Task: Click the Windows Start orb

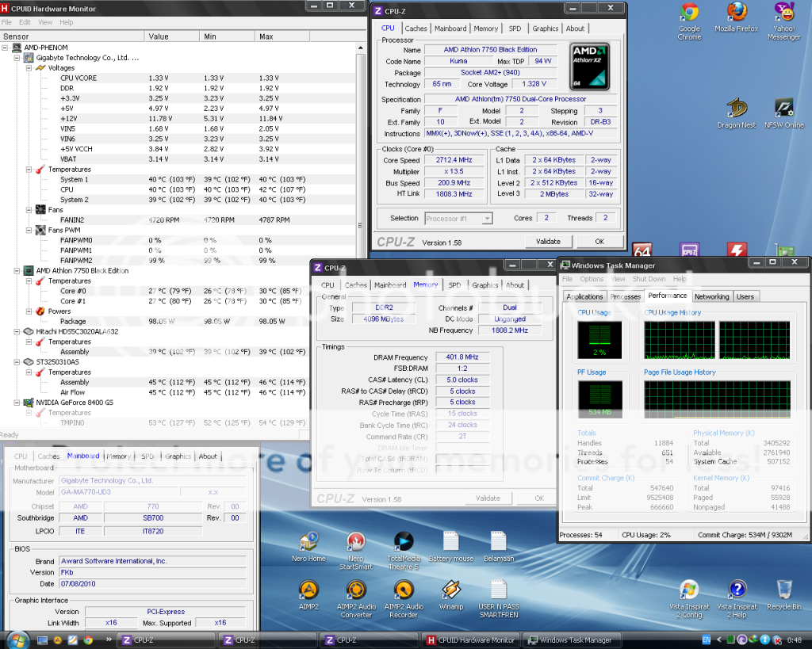Action: [18, 639]
